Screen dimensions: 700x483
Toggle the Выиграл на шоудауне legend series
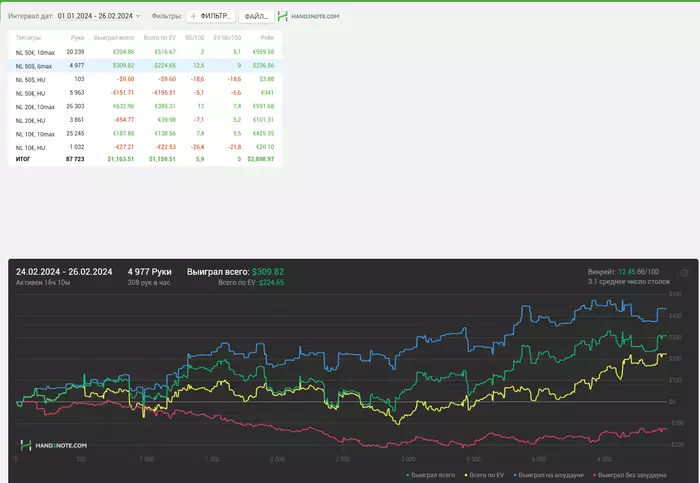coord(549,475)
